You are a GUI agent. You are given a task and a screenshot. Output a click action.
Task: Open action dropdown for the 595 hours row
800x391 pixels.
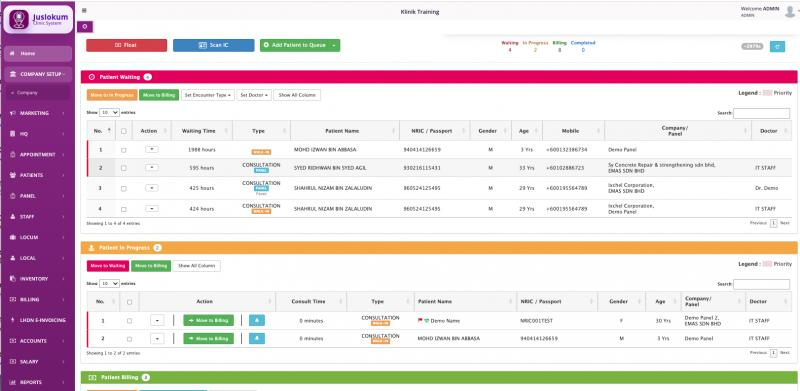click(x=152, y=167)
